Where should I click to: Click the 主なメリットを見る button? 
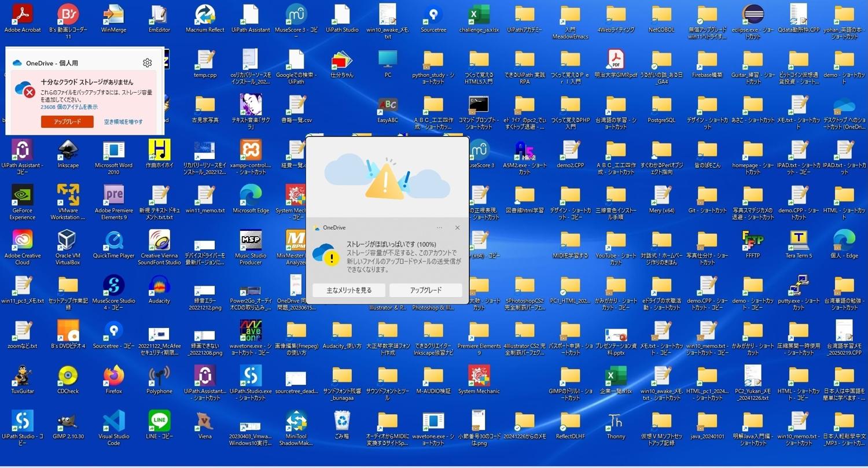pos(349,290)
